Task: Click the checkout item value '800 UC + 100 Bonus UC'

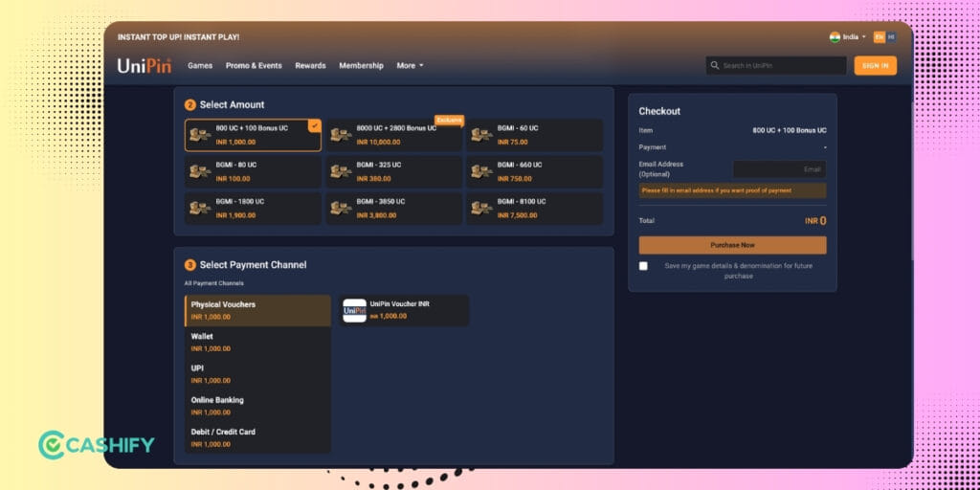Action: (x=790, y=130)
